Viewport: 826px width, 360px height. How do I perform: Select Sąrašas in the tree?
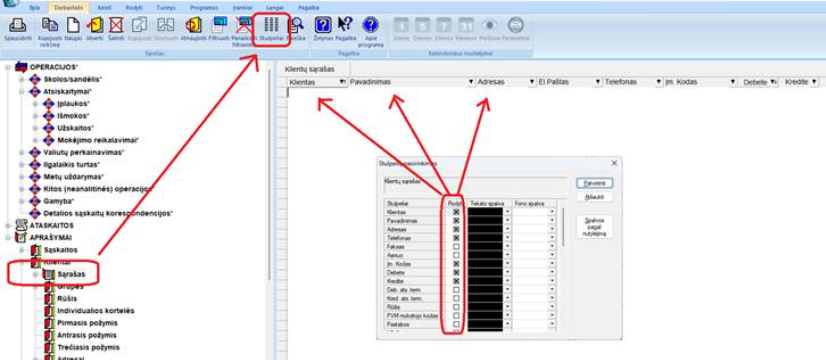pos(71,274)
